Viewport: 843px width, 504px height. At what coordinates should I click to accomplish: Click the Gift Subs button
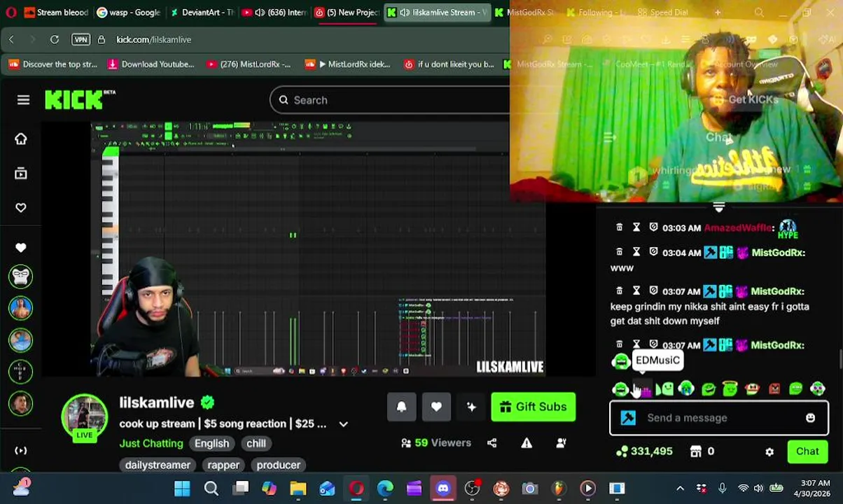point(534,407)
